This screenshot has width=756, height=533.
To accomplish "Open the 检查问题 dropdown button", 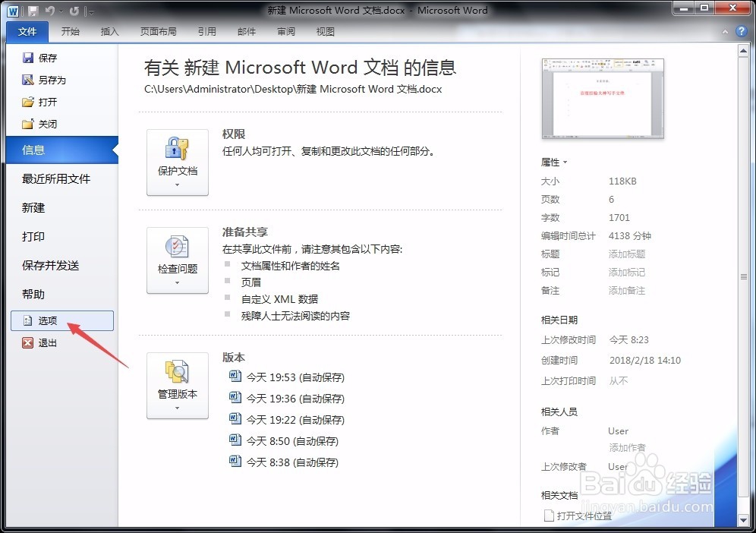I will (178, 260).
